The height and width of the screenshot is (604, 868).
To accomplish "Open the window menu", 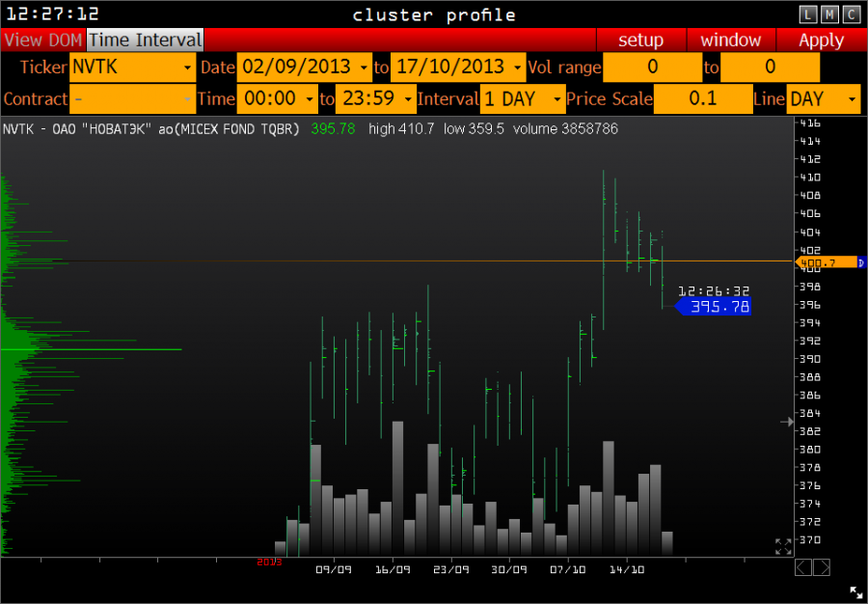I will point(730,40).
